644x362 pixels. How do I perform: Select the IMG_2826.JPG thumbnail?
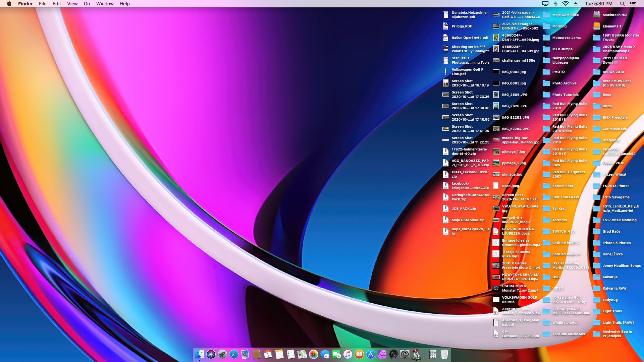point(496,106)
